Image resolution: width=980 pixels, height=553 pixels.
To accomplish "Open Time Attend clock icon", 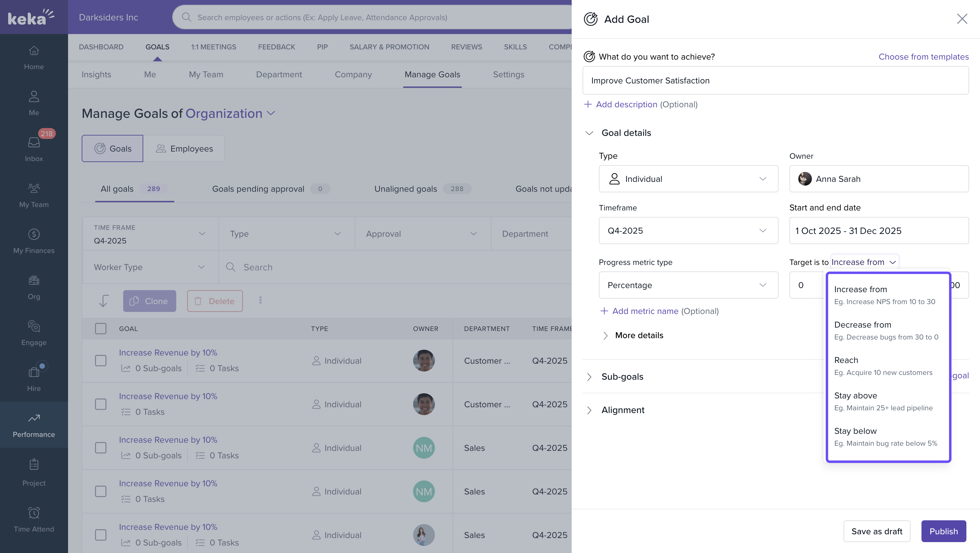I will click(x=34, y=513).
